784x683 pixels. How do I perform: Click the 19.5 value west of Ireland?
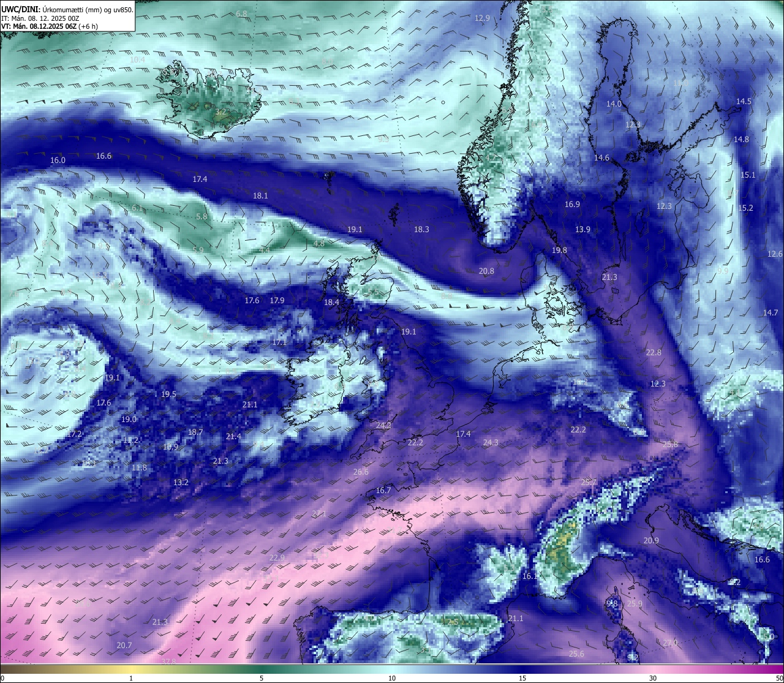(x=168, y=394)
